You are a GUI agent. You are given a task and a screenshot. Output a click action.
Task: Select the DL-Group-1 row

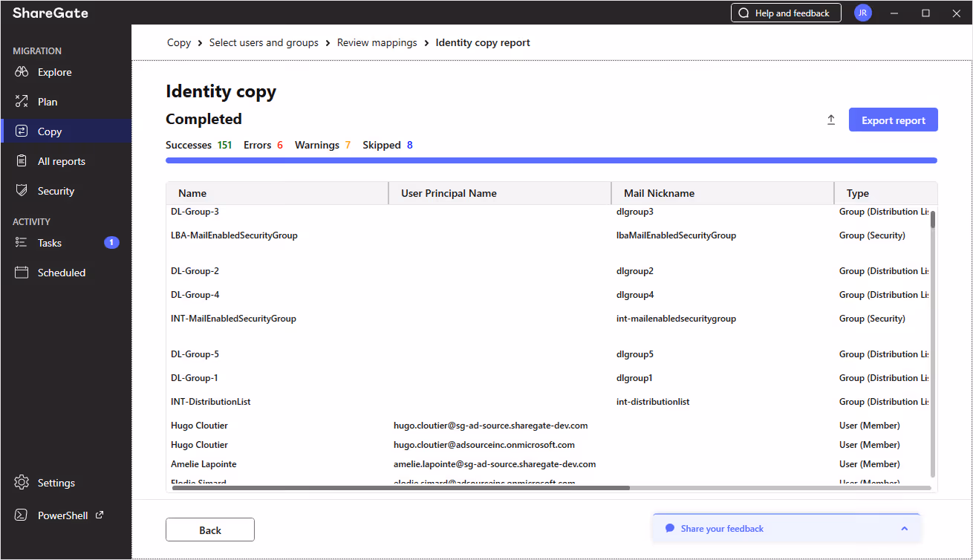[548, 378]
